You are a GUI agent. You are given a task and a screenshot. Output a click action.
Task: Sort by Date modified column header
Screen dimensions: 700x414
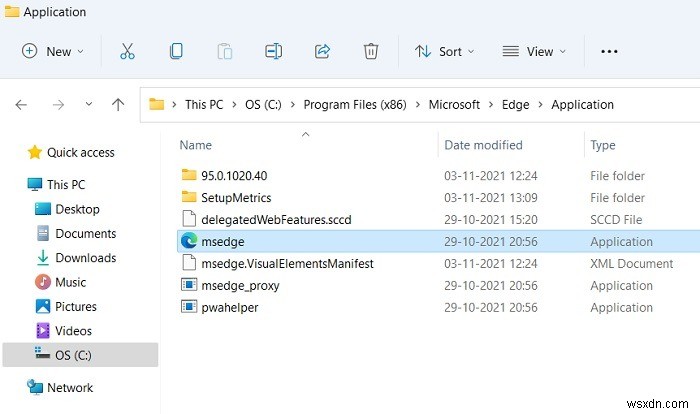click(x=483, y=145)
